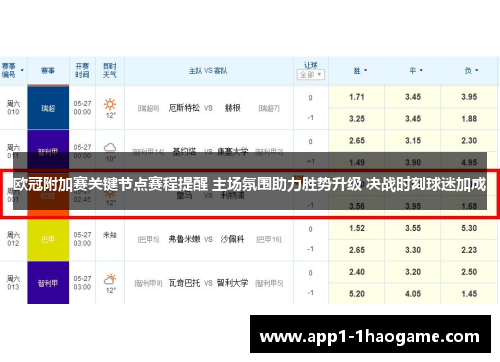
Task: Click the match number 周六 012
Action: pos(13,239)
